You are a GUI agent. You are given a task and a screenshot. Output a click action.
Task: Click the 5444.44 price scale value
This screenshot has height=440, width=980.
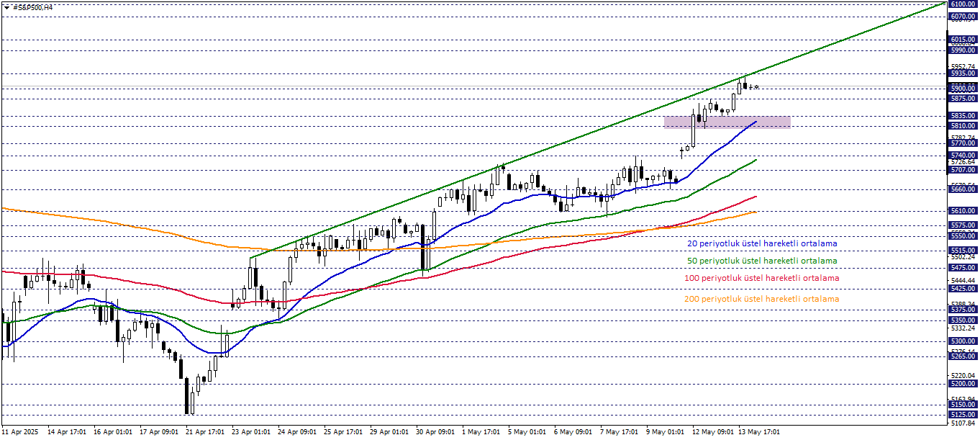[963, 280]
